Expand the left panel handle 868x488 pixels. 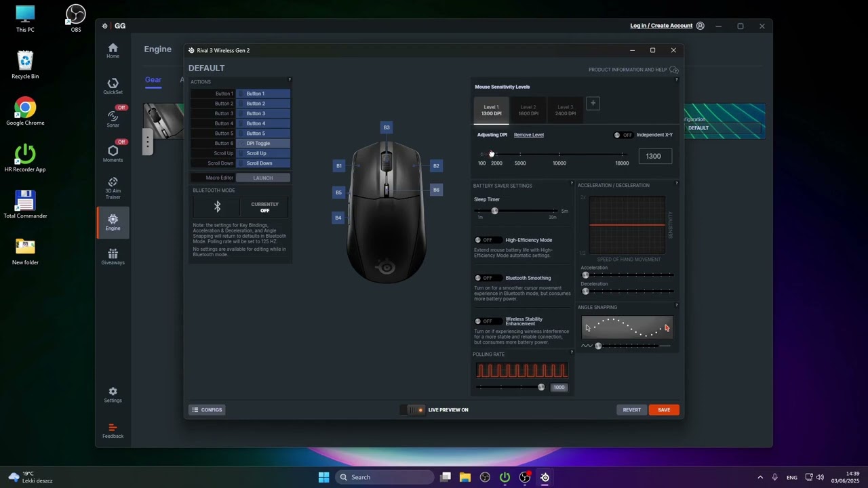point(147,141)
